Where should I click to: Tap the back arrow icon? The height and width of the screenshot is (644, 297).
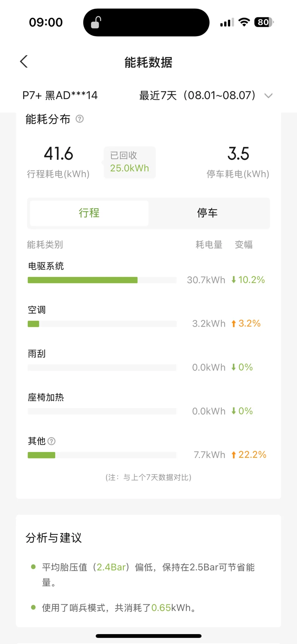tap(24, 62)
